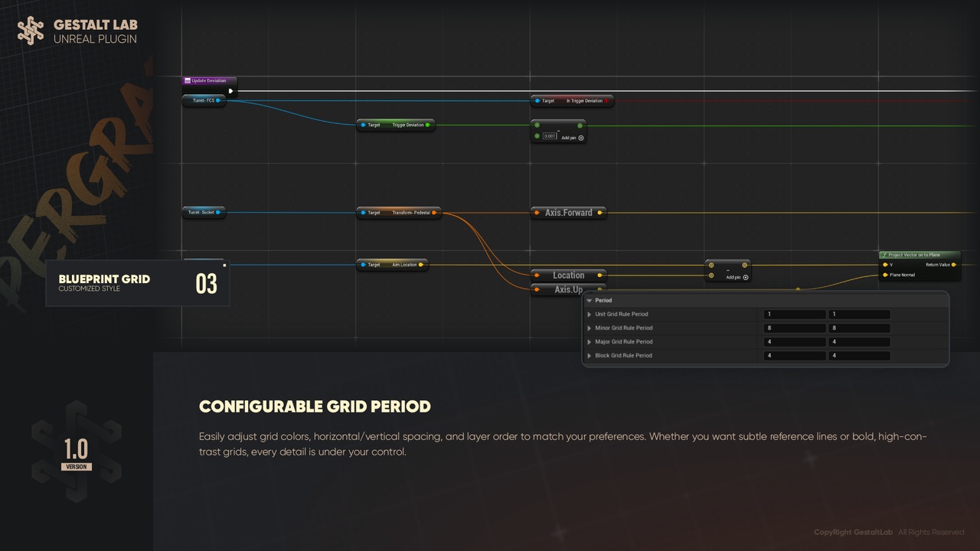
Task: Click the Update Deviation node's white execution pin
Action: click(230, 91)
